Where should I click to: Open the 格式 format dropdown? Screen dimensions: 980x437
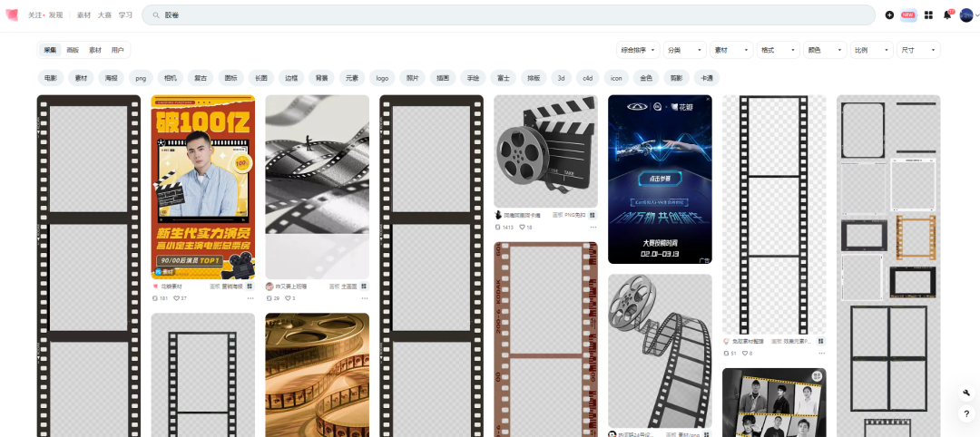779,50
